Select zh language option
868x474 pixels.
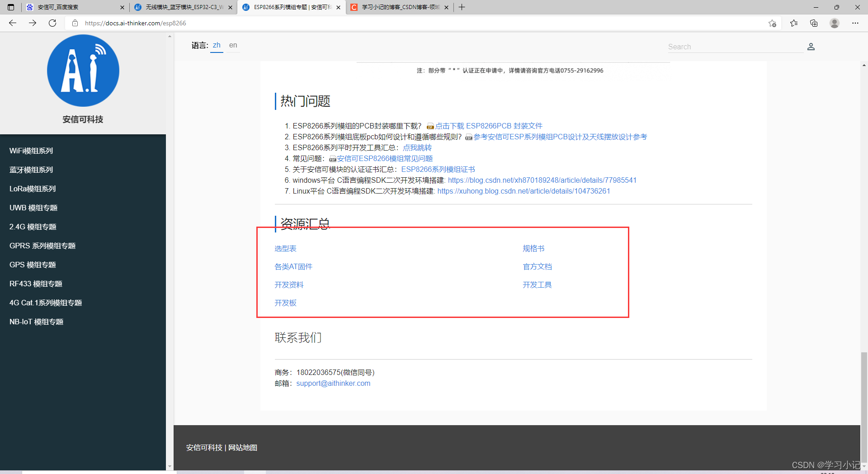point(217,45)
